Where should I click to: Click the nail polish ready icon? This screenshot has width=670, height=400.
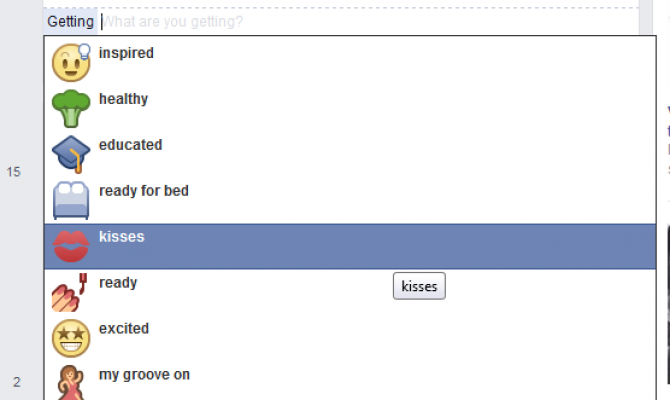[x=71, y=292]
